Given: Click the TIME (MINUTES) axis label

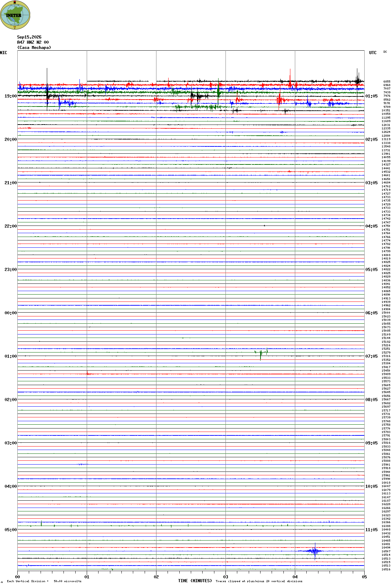Looking at the screenshot, I should (195, 581).
